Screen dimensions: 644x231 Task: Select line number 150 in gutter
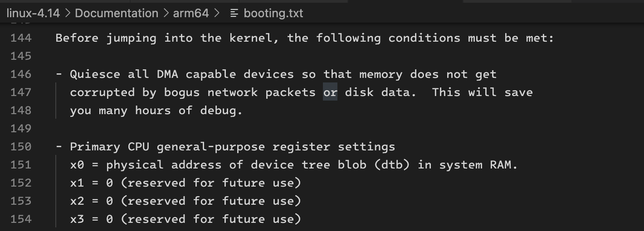(21, 147)
